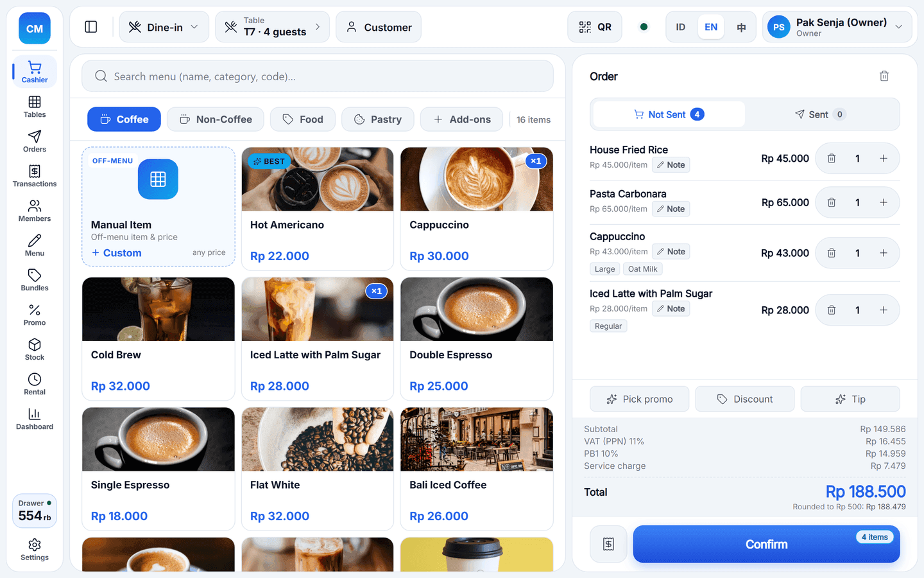Open the Bundles tag icon
The height and width of the screenshot is (578, 924).
pos(35,275)
